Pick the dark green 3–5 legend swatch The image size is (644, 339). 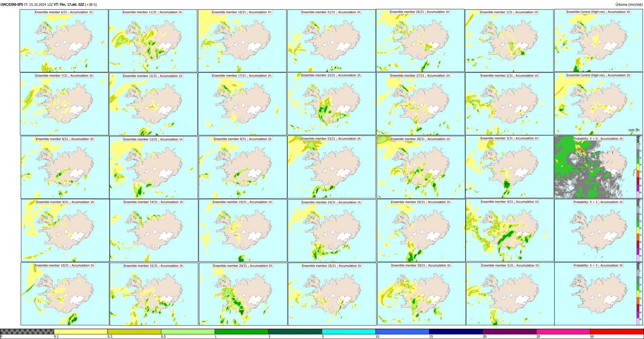pos(295,332)
